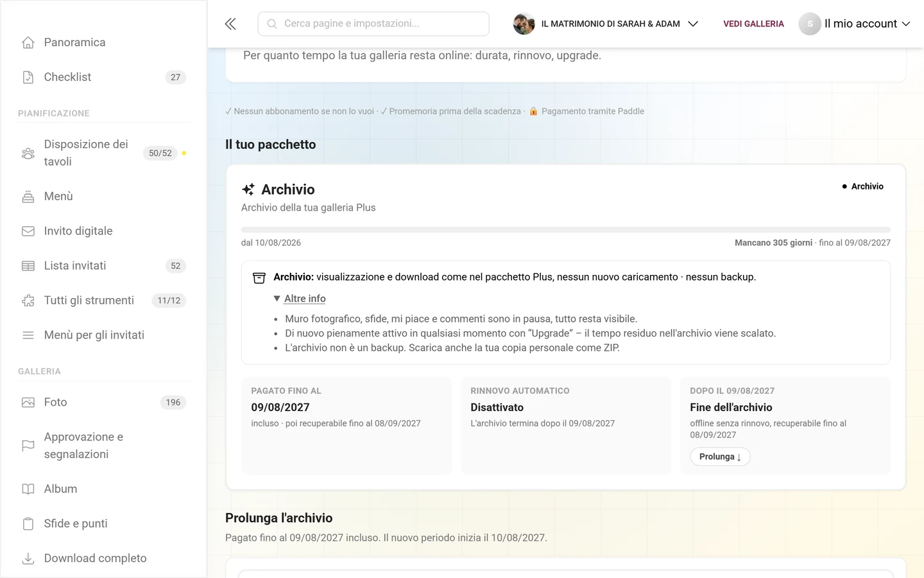Click the archive box icon in info panel

(x=259, y=277)
